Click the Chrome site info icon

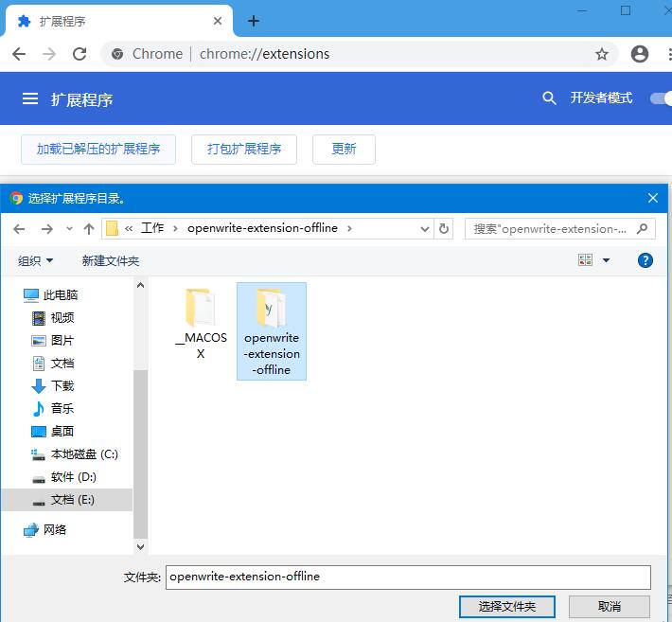(x=117, y=54)
